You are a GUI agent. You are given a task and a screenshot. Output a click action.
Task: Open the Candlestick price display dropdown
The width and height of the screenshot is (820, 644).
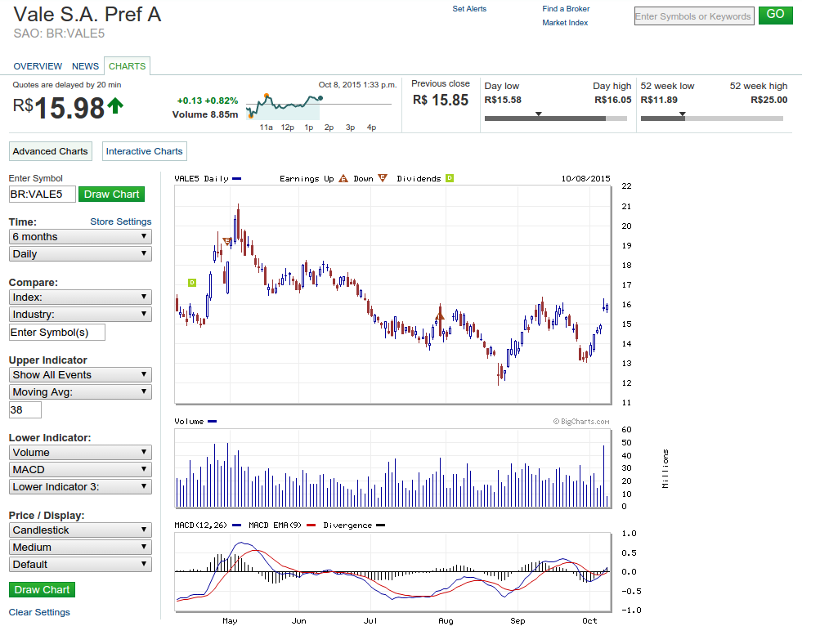tap(80, 530)
